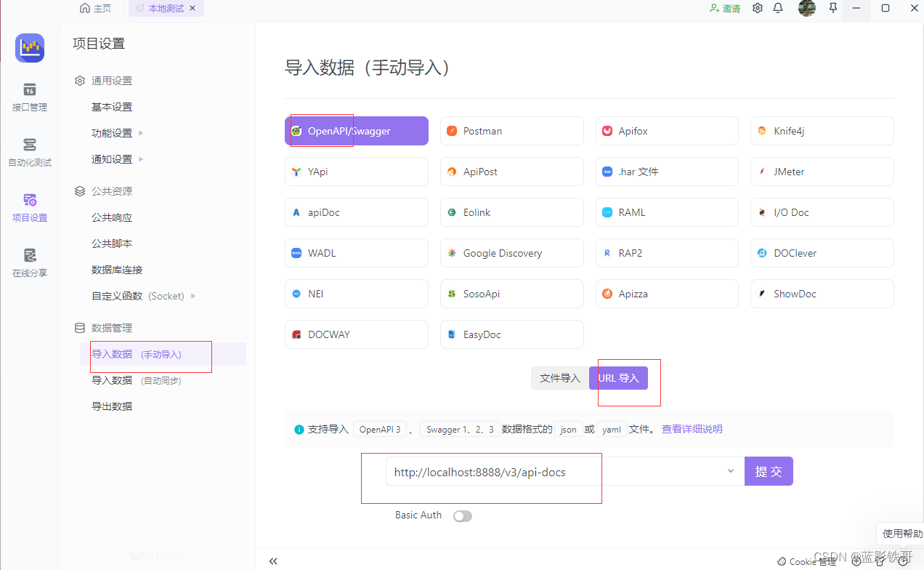The width and height of the screenshot is (924, 570).
Task: Choose RAML import format
Action: pos(668,212)
